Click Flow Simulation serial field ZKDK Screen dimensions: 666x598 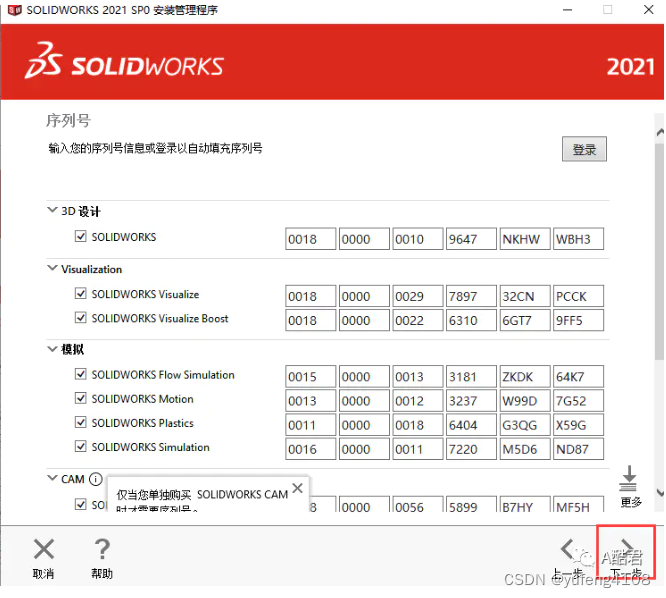(525, 376)
